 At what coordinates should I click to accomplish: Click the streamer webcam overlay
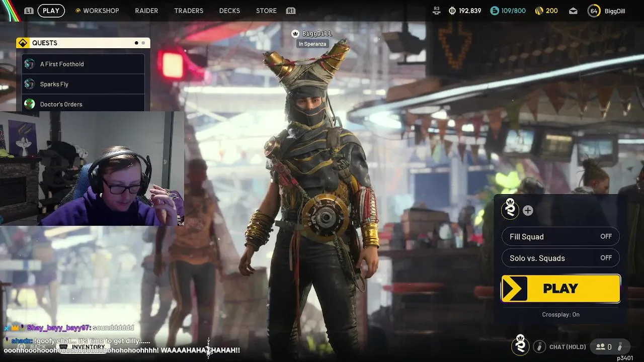coord(92,168)
